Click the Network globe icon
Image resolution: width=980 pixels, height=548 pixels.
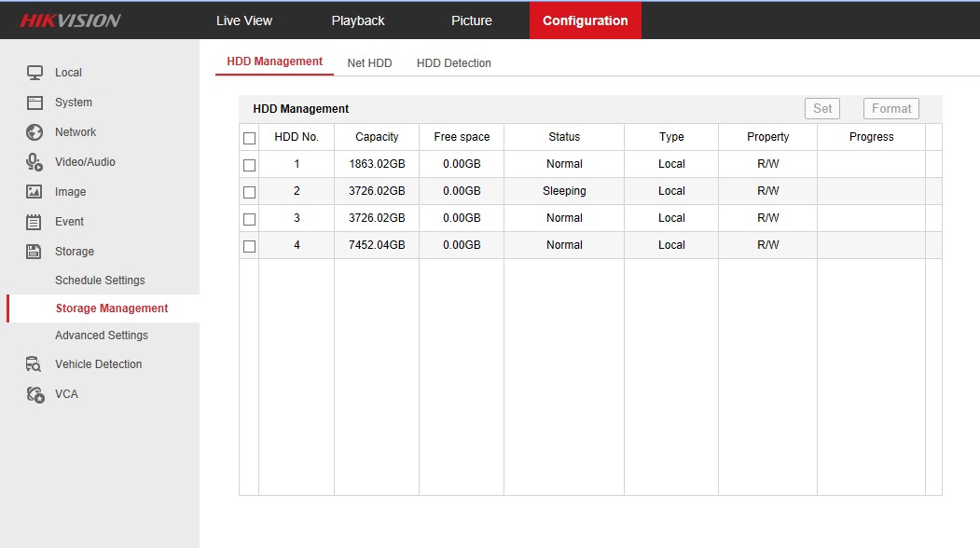(35, 132)
